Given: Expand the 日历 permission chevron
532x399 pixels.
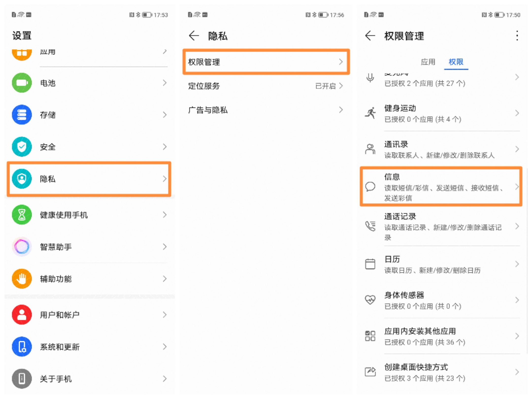Looking at the screenshot, I should [517, 264].
